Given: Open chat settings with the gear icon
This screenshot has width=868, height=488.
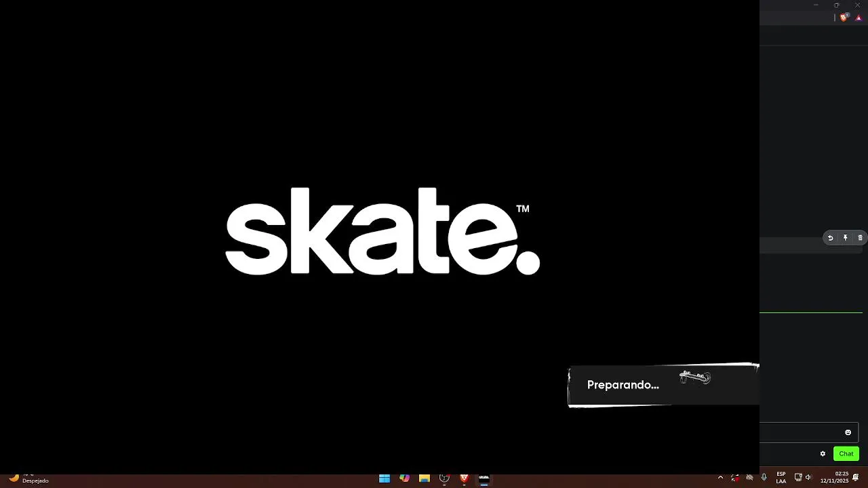Looking at the screenshot, I should [823, 454].
